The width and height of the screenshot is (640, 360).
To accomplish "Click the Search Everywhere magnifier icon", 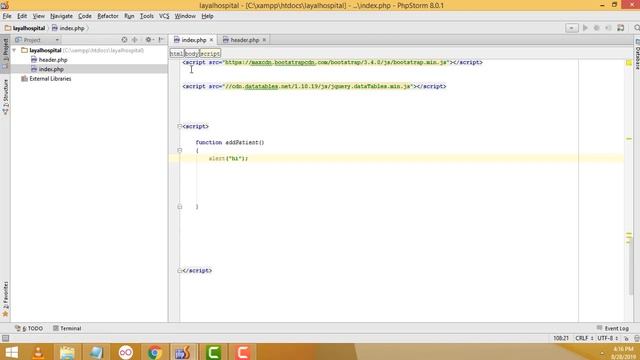I will 636,28.
